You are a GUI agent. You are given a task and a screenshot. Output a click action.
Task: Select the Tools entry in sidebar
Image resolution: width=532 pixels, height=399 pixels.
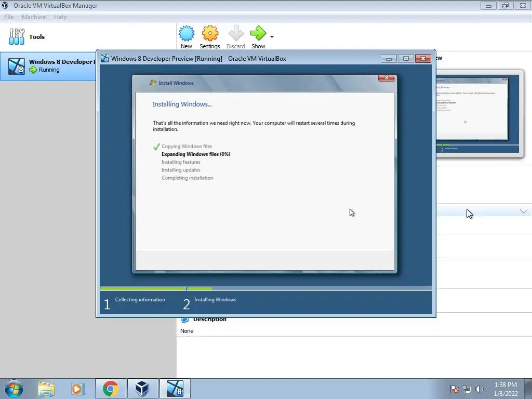[x=88, y=37]
